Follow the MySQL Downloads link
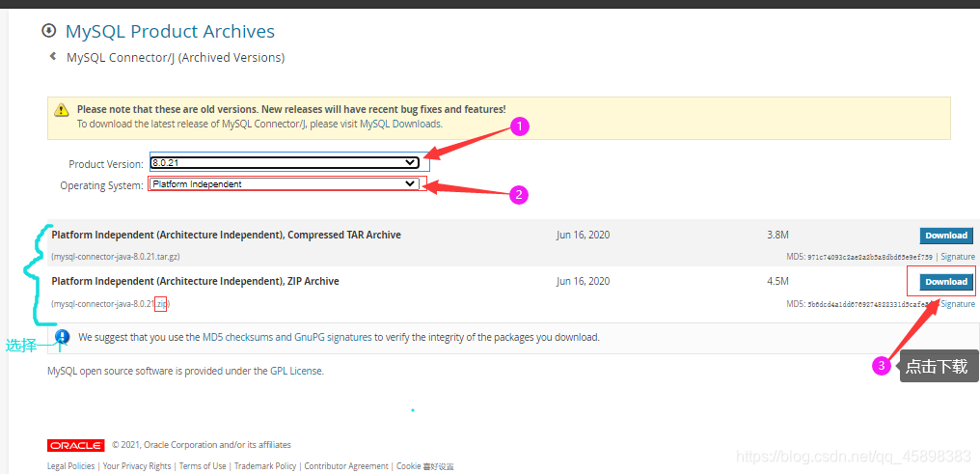The height and width of the screenshot is (474, 980). [x=400, y=124]
